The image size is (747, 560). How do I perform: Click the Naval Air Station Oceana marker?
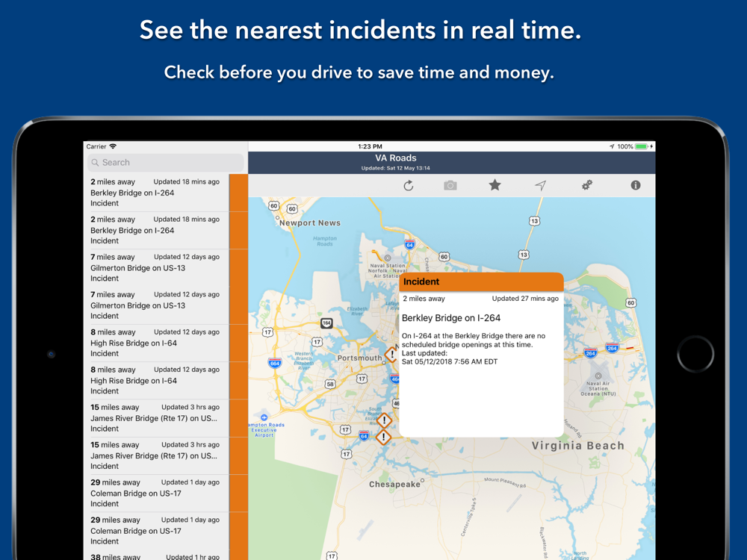598,376
